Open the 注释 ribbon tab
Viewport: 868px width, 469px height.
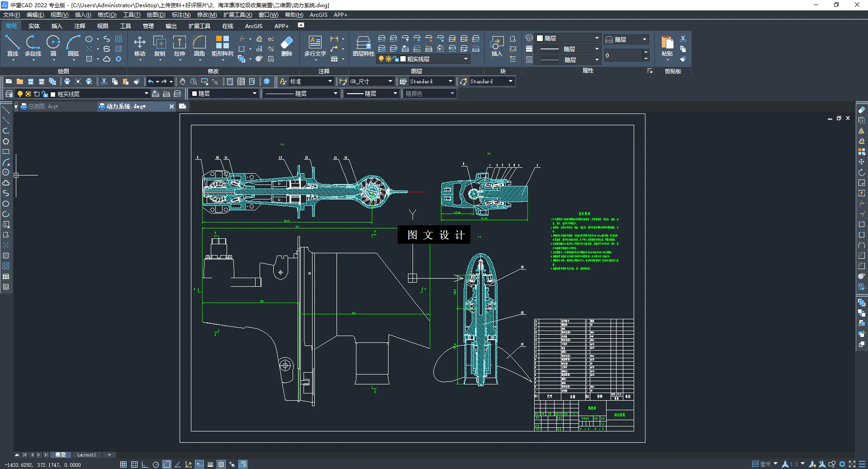pos(80,26)
